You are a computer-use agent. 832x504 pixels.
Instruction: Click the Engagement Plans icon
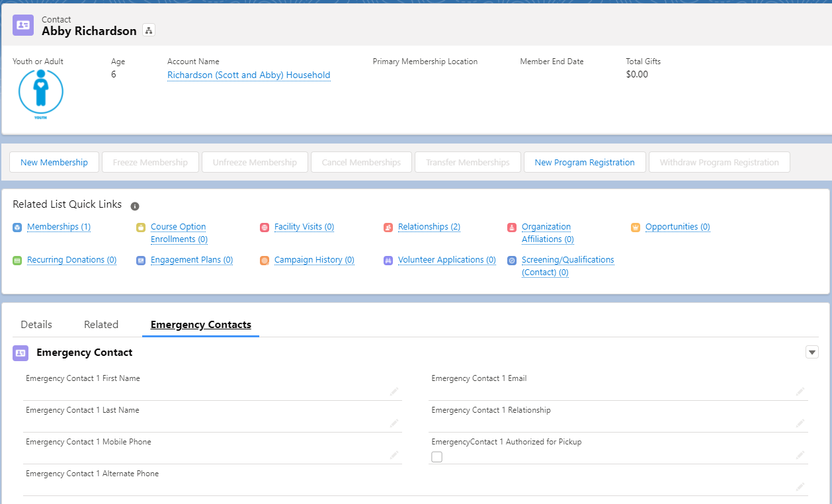140,261
